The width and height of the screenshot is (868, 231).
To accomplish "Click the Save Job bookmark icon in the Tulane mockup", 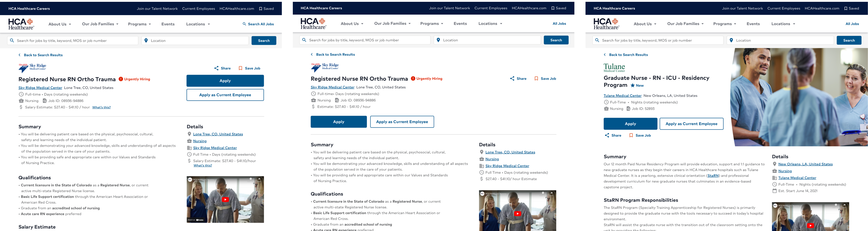I will pos(631,135).
